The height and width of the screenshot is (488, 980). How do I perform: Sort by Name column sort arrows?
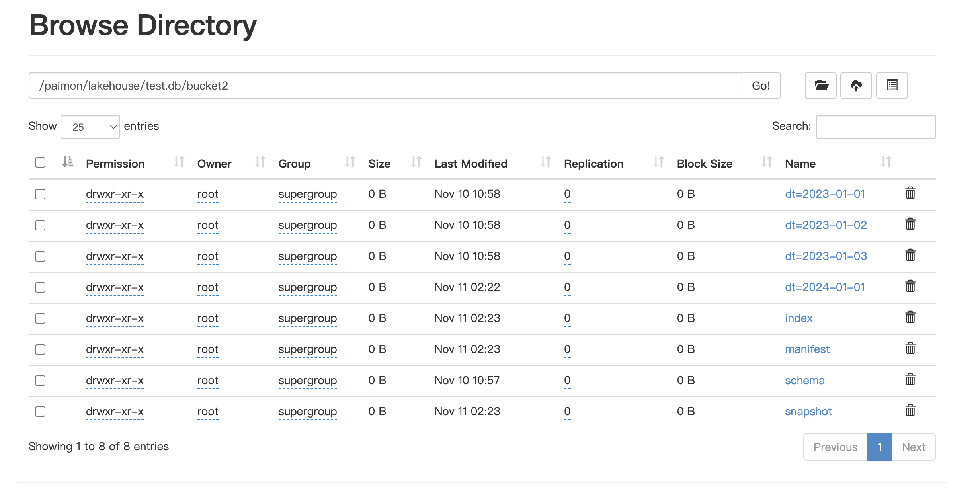pos(886,162)
